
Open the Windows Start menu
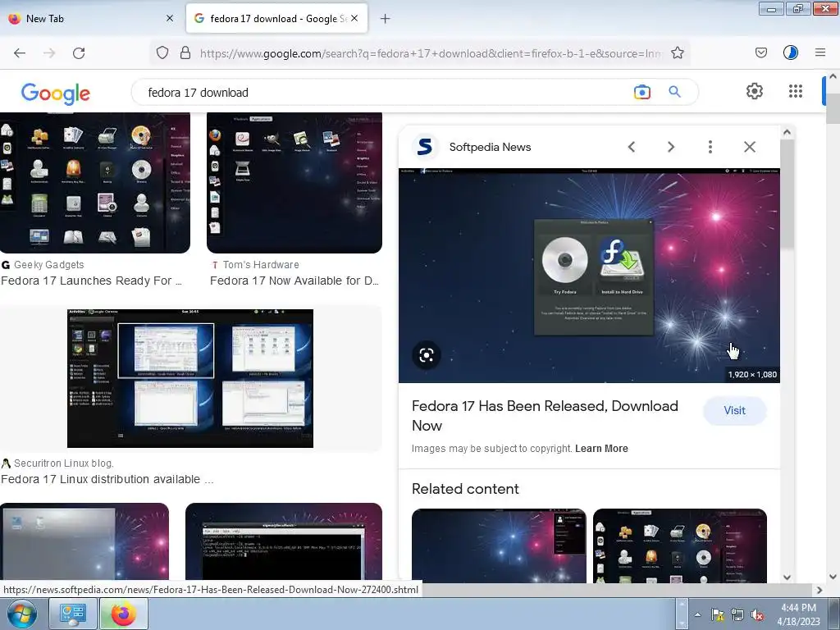point(21,614)
